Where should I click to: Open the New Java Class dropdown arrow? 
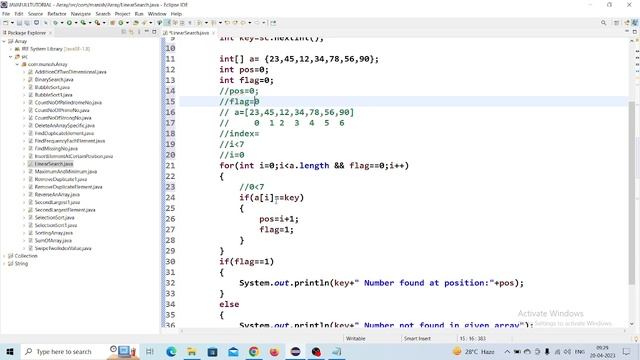(x=127, y=23)
